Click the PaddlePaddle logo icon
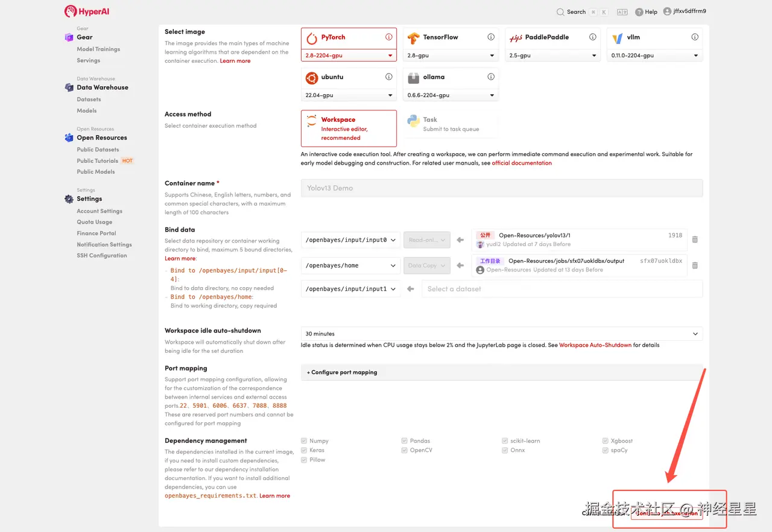772x532 pixels. tap(516, 39)
